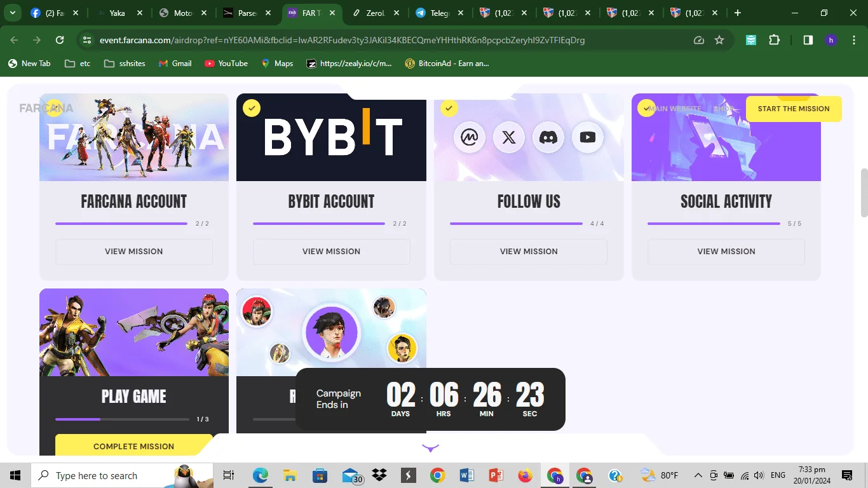868x488 pixels.
Task: Click the Farcana Account progress bar
Action: click(121, 224)
